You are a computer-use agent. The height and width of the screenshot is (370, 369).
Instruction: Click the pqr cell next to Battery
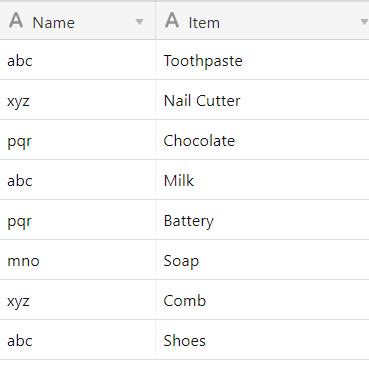(x=78, y=220)
